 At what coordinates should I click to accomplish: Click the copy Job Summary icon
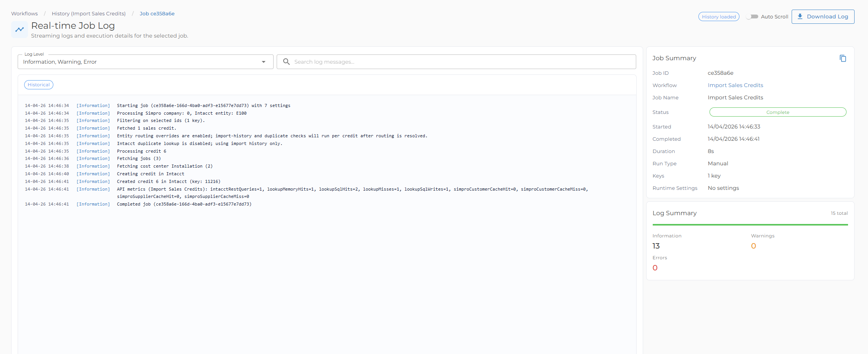point(843,58)
